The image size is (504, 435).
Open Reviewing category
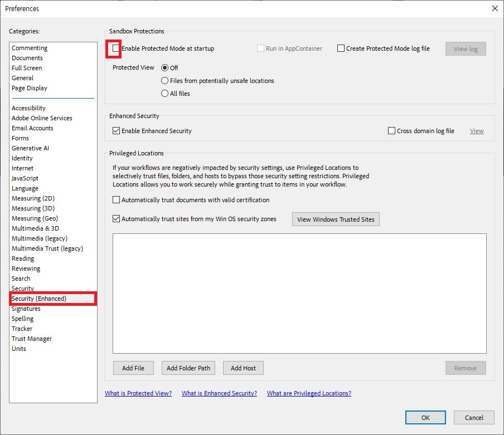click(x=26, y=268)
